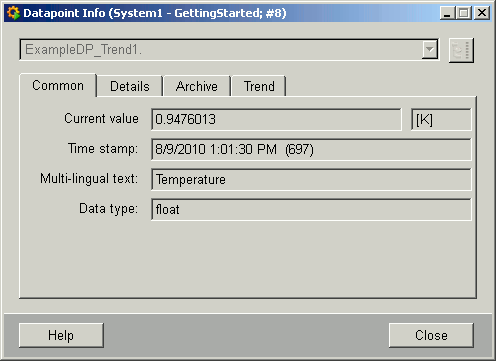Click the Close button
Screen dimensions: 496x361
(x=431, y=335)
